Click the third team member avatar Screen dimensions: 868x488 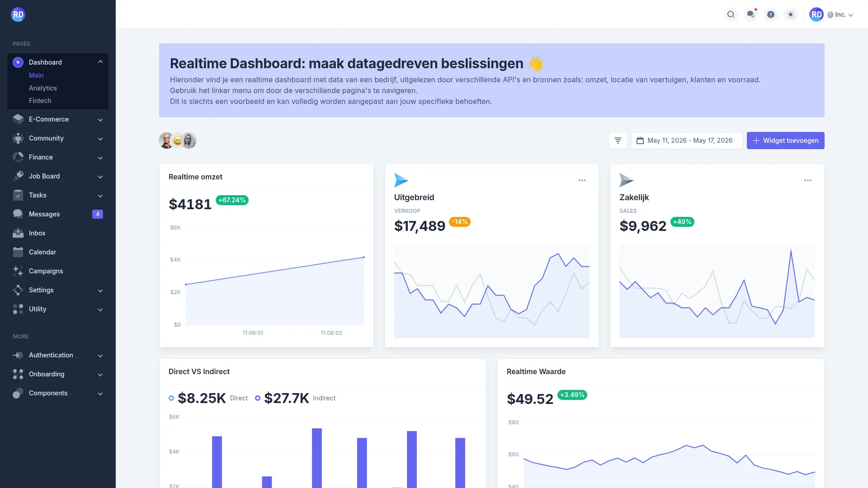[x=189, y=141]
